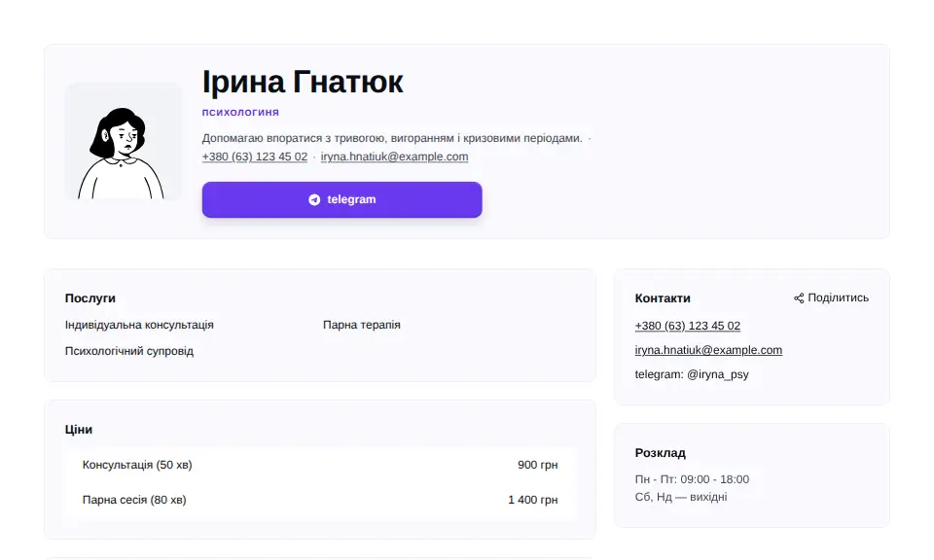934x560 pixels.
Task: Click Індивідуальна консультація service
Action: (x=139, y=325)
